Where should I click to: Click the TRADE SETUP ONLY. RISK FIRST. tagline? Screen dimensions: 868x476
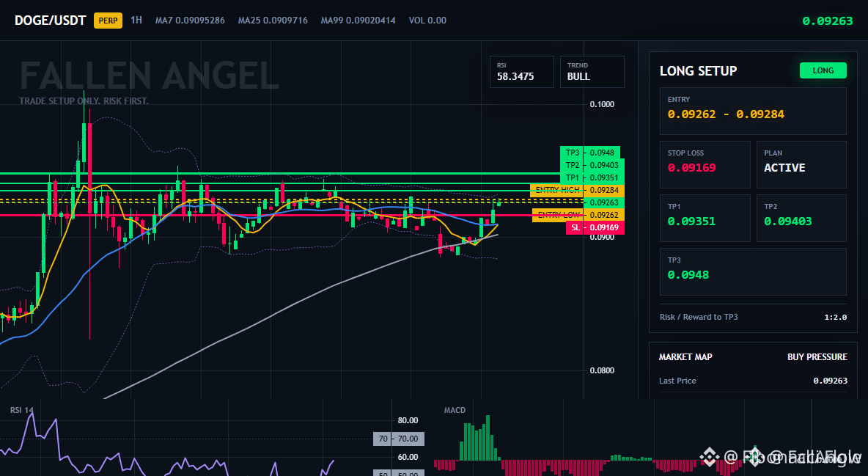84,101
